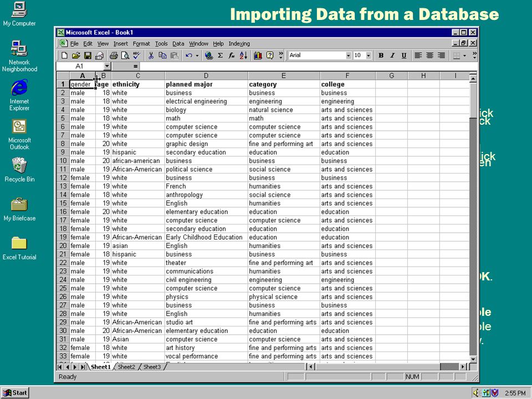The width and height of the screenshot is (532, 399).
Task: Jump to first sheet tab arrow
Action: (x=60, y=367)
